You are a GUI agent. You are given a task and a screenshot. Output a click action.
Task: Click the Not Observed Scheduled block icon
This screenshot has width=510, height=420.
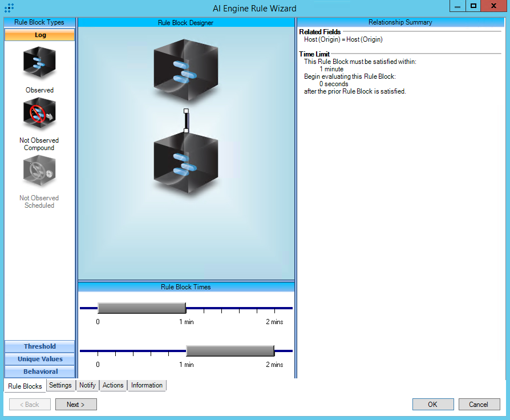39,172
